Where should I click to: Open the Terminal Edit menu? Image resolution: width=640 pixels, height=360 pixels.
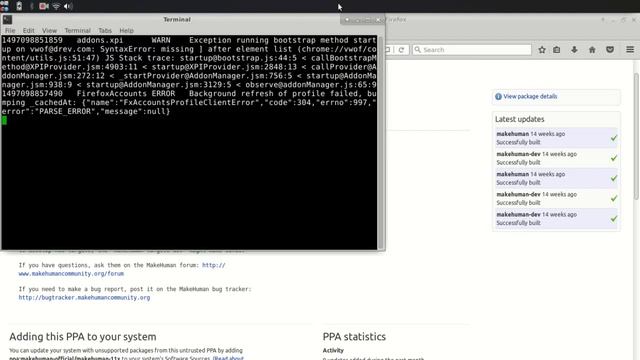click(x=29, y=31)
